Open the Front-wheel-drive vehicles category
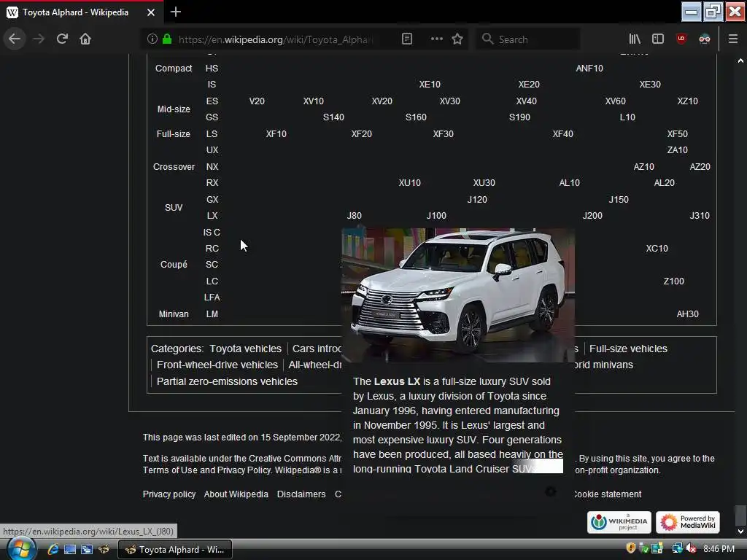This screenshot has width=747, height=560. click(217, 365)
